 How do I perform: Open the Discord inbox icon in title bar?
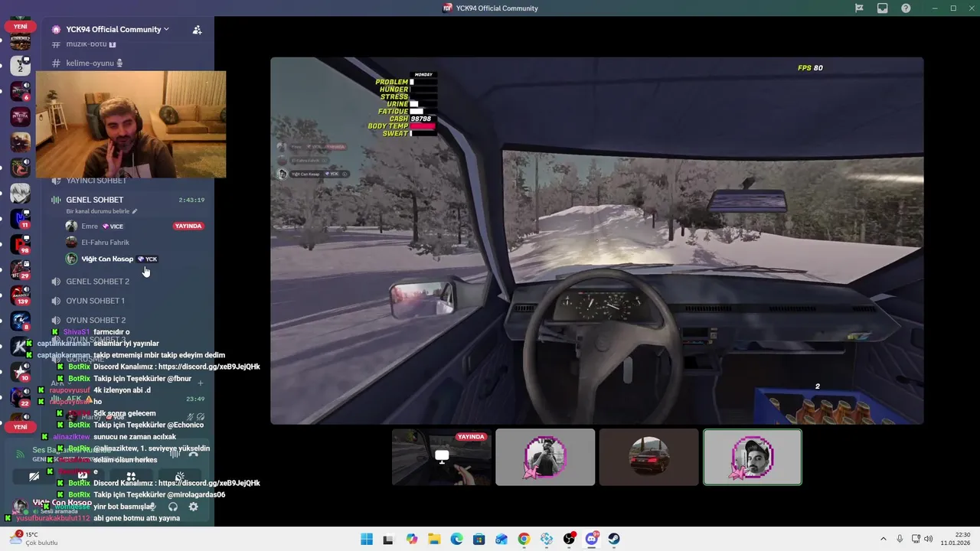click(x=883, y=8)
